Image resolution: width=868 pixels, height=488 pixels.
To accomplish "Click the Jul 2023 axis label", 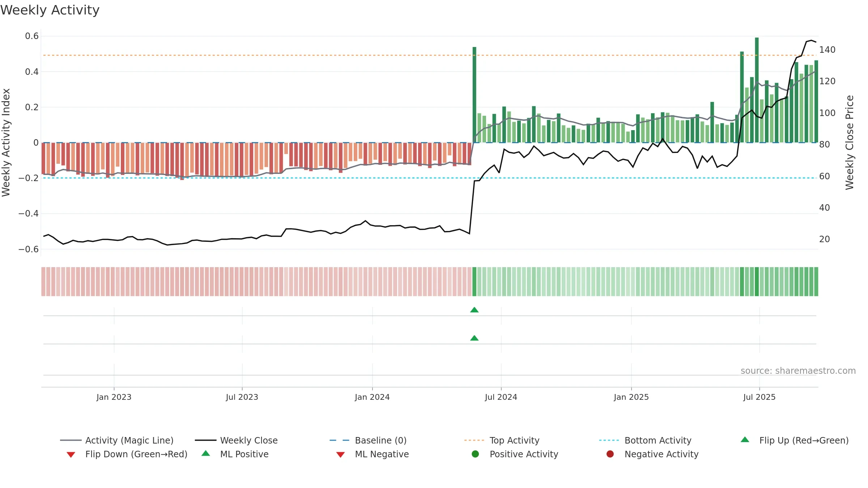I will [242, 397].
